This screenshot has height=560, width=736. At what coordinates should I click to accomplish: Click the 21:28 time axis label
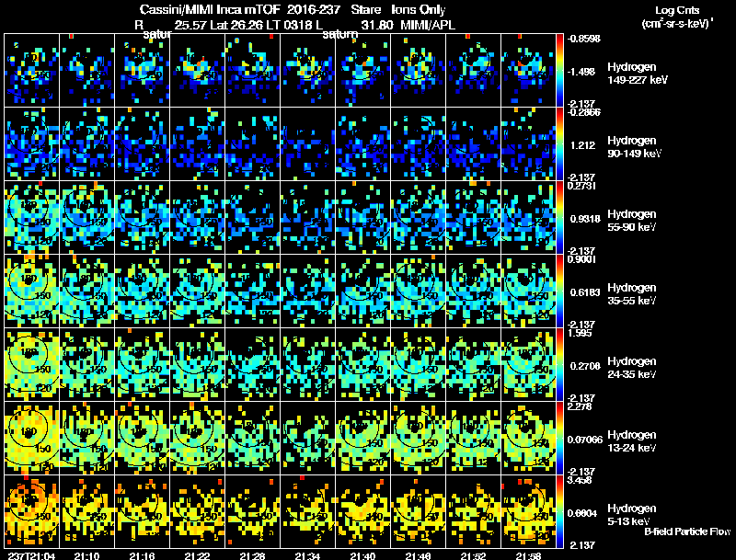point(253,555)
